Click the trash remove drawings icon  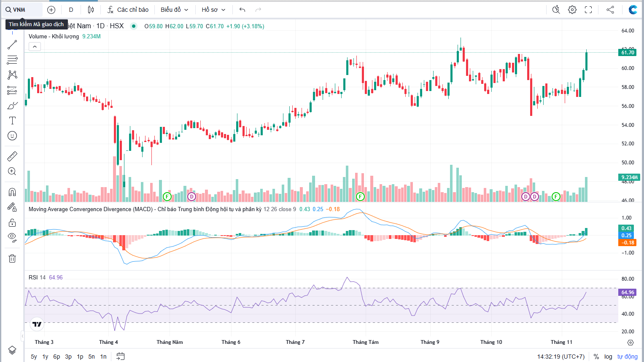[x=12, y=258]
